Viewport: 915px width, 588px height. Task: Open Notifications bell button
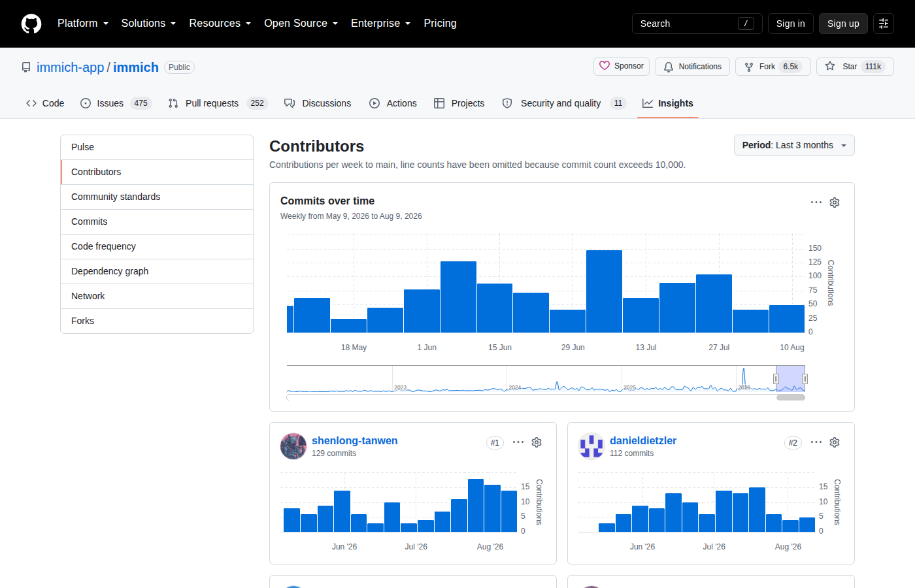tap(692, 67)
